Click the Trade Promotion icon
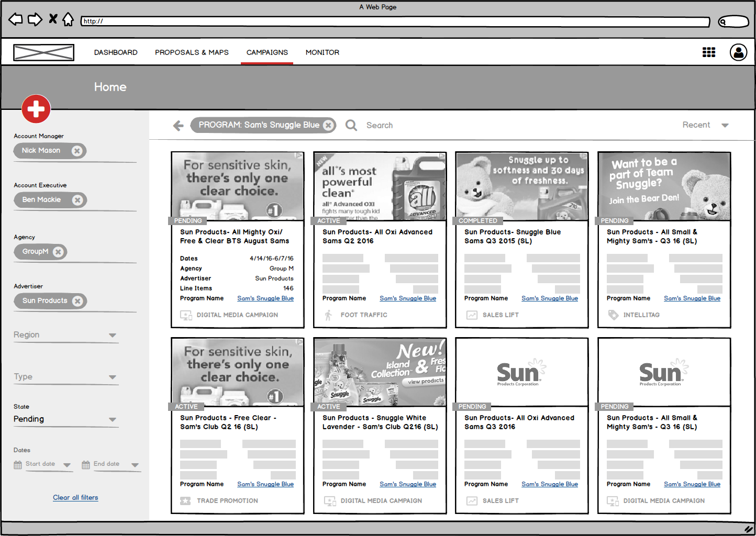The image size is (756, 536). click(185, 501)
